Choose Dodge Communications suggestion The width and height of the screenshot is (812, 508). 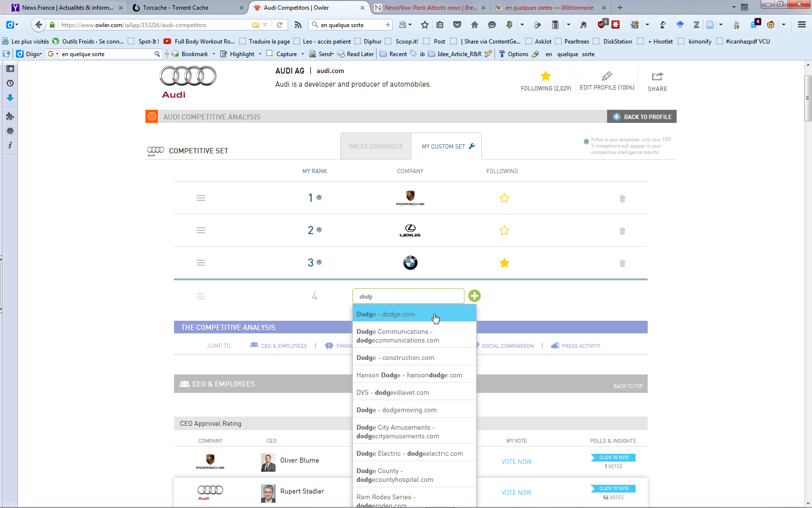(414, 336)
